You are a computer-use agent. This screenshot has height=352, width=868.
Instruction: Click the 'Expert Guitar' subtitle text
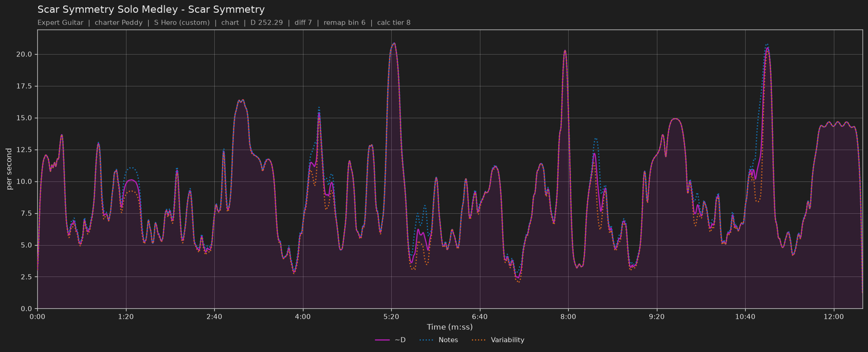(x=61, y=22)
